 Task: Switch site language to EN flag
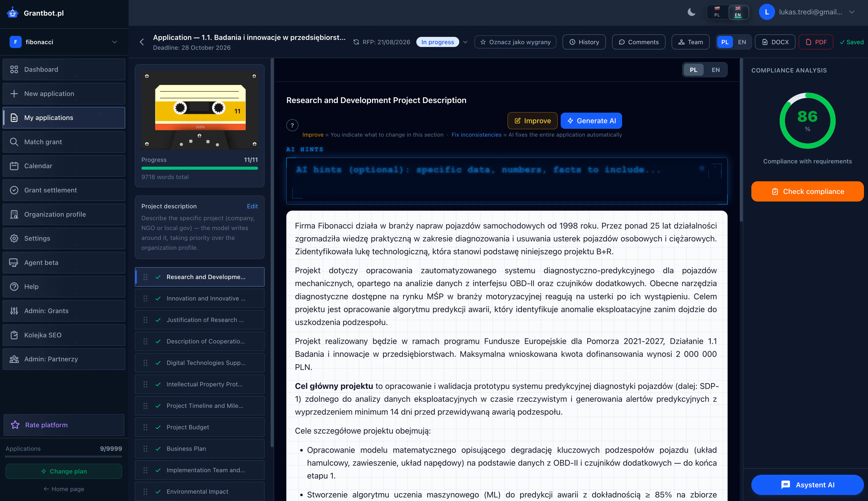tap(738, 12)
